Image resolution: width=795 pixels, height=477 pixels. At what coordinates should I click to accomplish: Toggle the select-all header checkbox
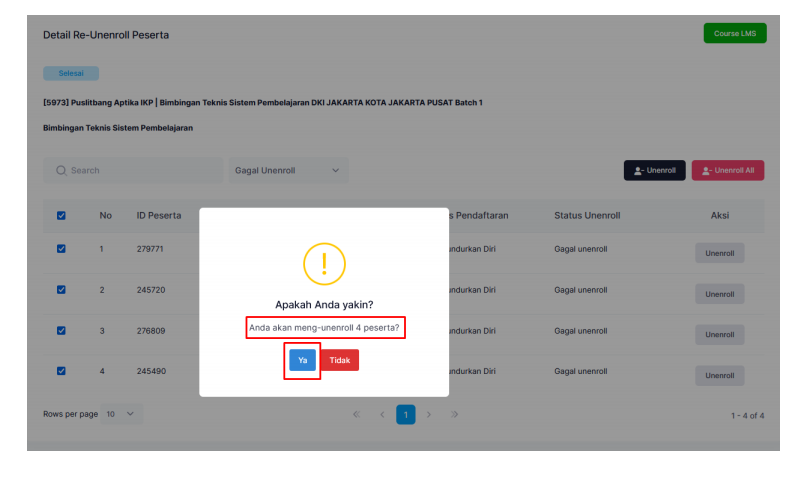click(x=61, y=215)
